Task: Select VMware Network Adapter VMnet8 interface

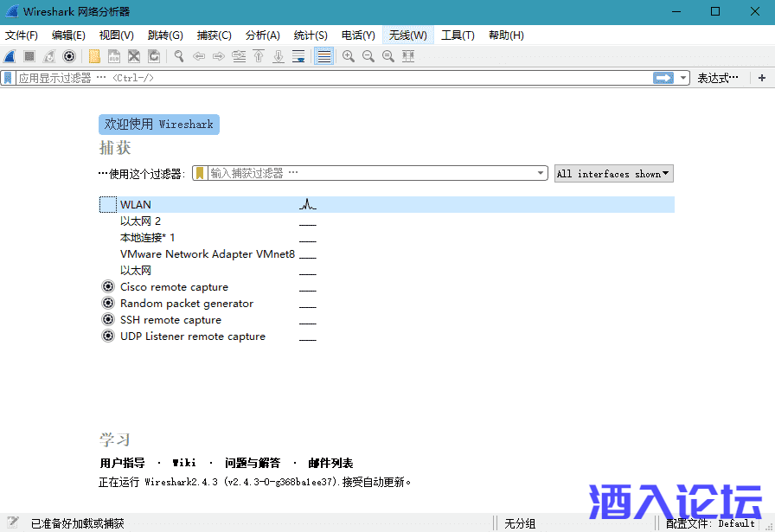Action: (387, 254)
